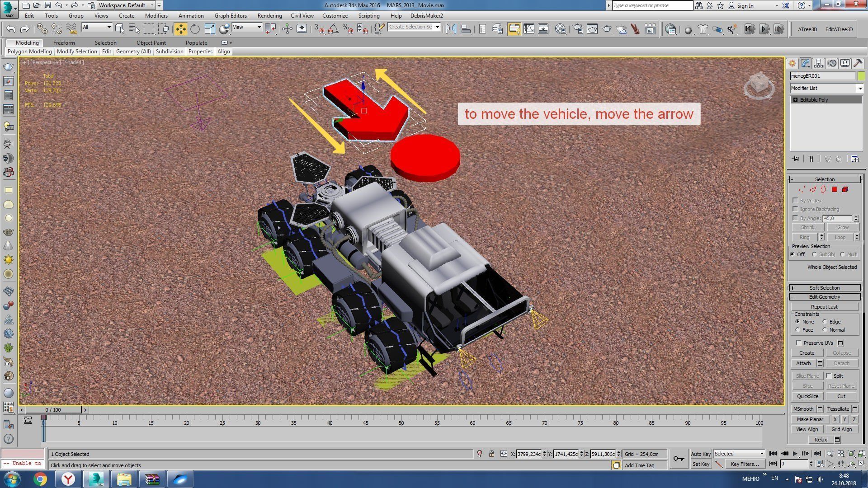The width and height of the screenshot is (868, 488).
Task: Open the Hierarchy command panel tab
Action: 818,63
